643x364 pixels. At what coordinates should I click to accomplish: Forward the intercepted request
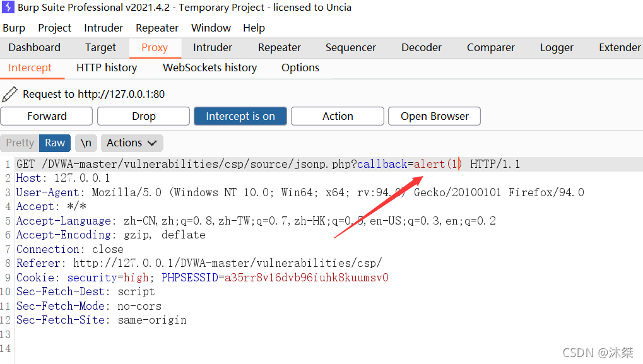click(x=47, y=117)
